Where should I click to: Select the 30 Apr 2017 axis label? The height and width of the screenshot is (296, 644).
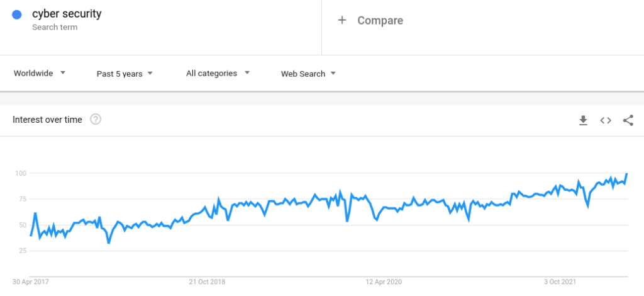[30, 282]
